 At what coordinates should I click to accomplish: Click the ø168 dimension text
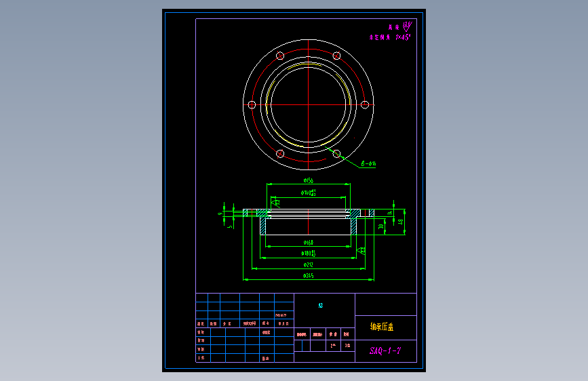point(309,243)
